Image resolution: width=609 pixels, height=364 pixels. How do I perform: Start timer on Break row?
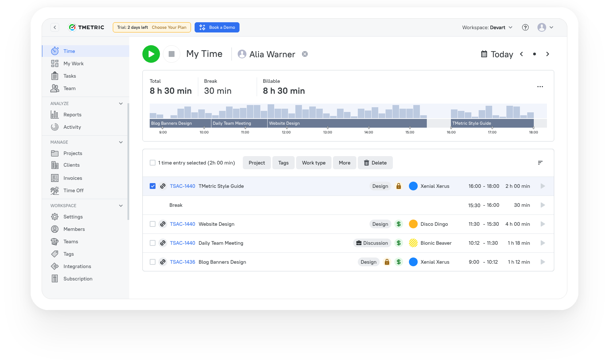(543, 205)
